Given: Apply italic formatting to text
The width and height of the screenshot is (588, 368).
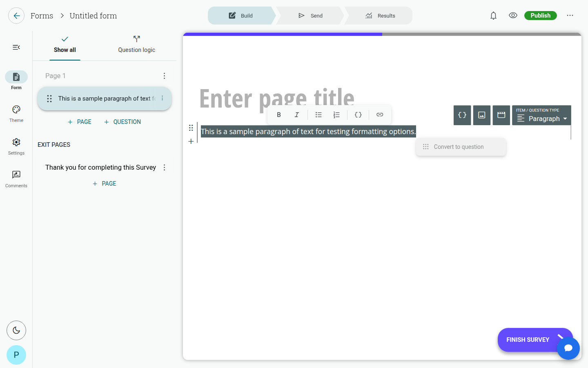Looking at the screenshot, I should point(297,115).
